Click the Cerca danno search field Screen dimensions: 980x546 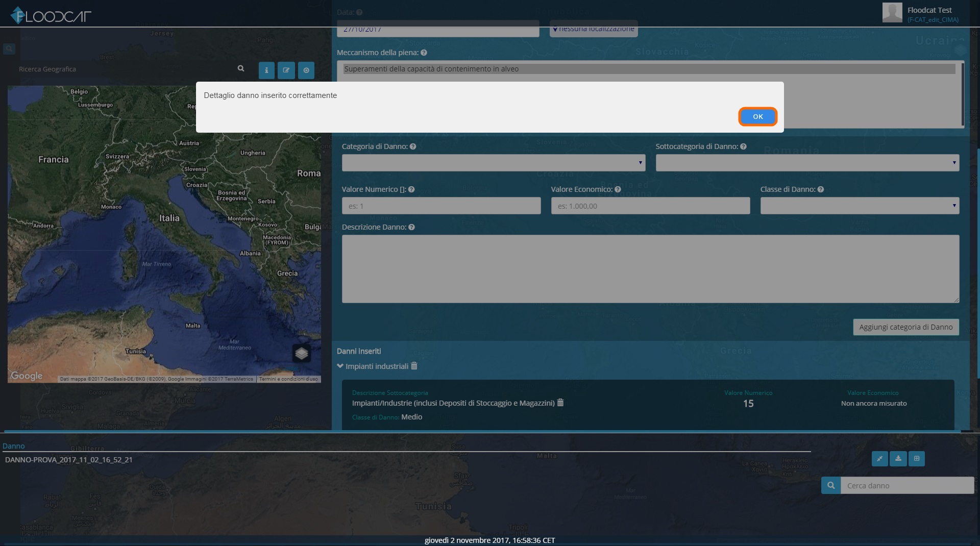click(907, 485)
